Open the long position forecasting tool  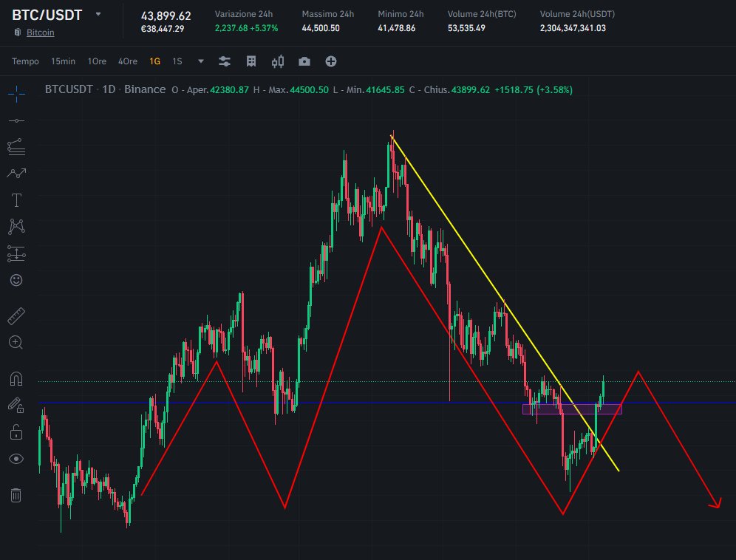(x=16, y=254)
